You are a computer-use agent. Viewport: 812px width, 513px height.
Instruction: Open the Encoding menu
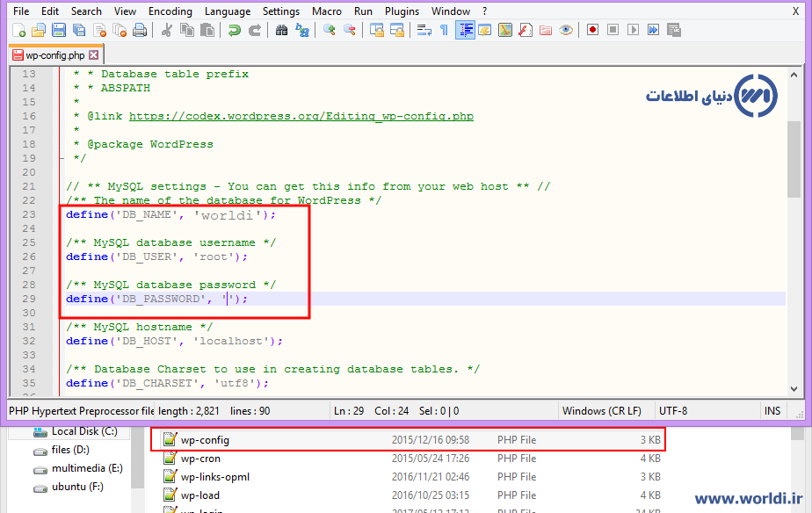pos(170,11)
